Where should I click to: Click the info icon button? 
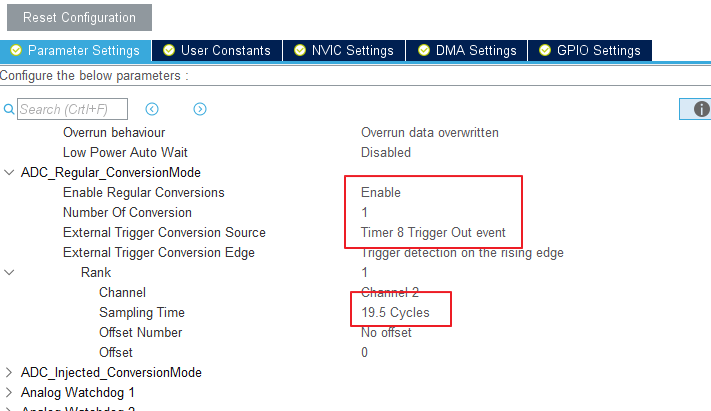click(702, 109)
